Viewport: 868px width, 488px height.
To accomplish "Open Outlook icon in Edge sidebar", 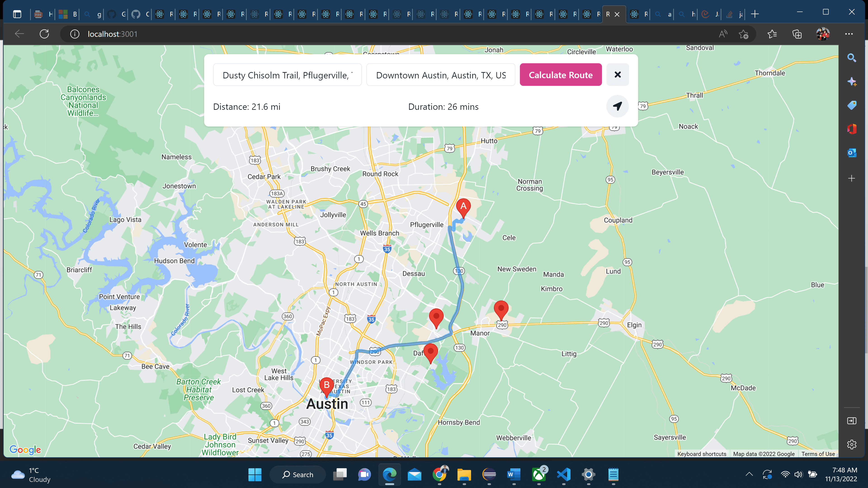I will coord(851,152).
